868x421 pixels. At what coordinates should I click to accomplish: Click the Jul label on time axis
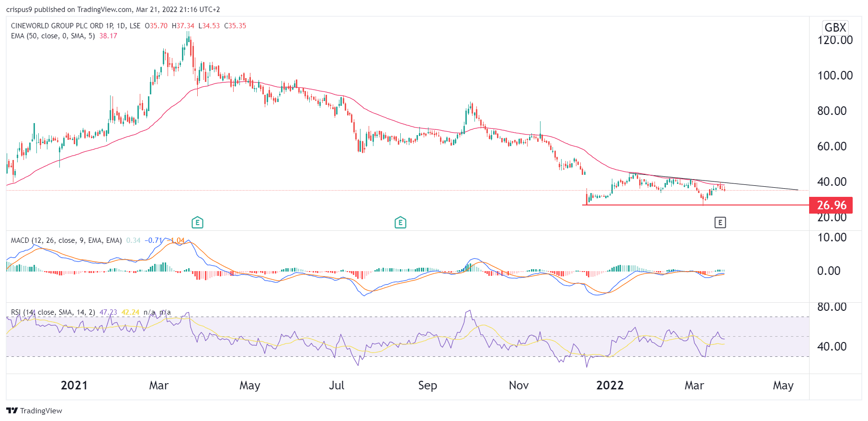pos(337,386)
